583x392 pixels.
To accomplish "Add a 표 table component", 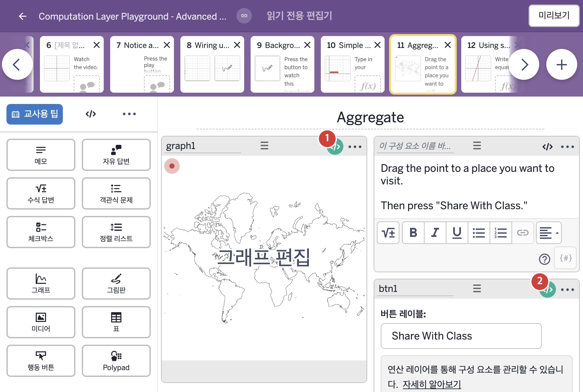I will pos(116,322).
